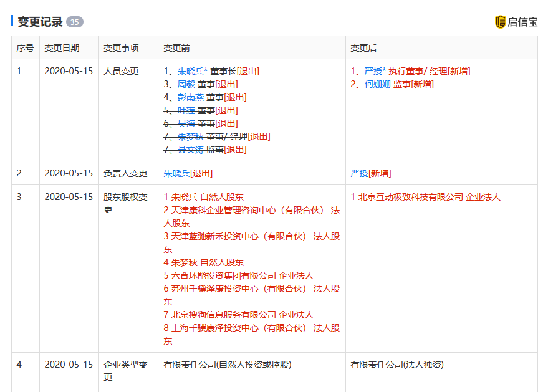Click 朱晓兵 自然人股东 entry
Image resolution: width=543 pixels, height=392 pixels.
[204, 197]
